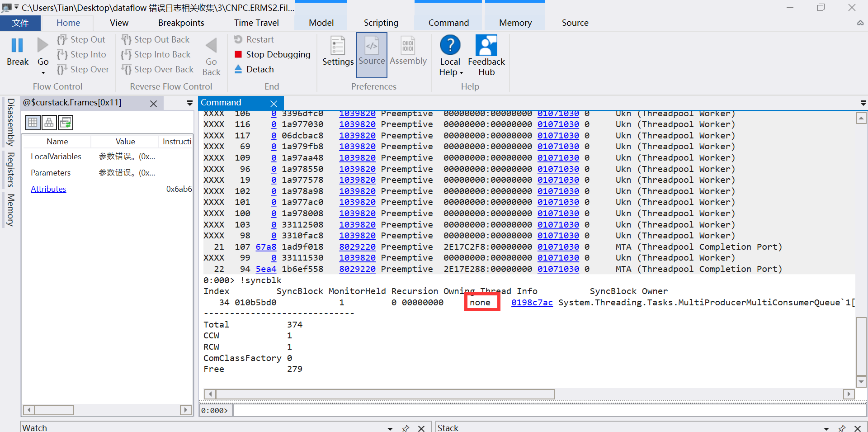This screenshot has width=868, height=432.
Task: Click the Break pause icon
Action: tap(17, 46)
